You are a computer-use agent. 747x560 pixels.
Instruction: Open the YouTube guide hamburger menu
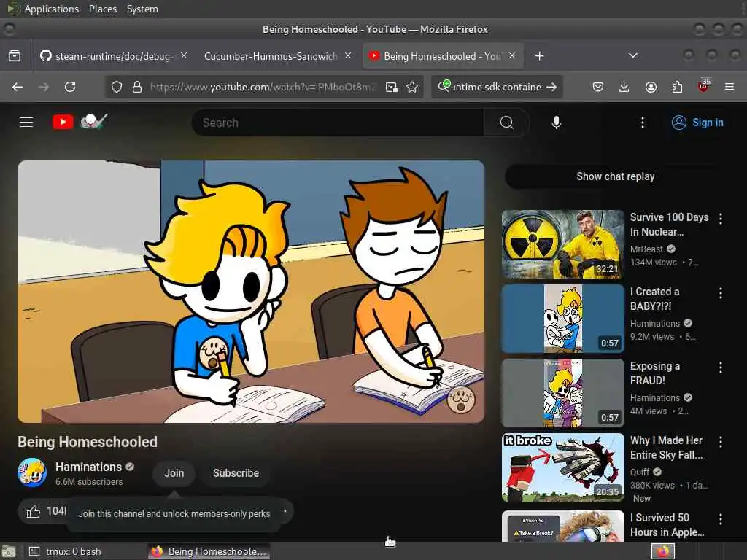26,122
